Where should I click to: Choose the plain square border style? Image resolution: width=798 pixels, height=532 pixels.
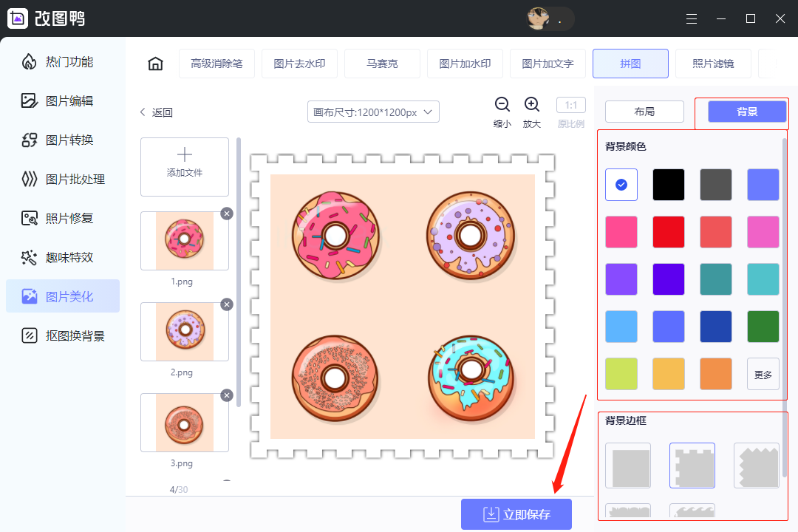click(x=628, y=465)
